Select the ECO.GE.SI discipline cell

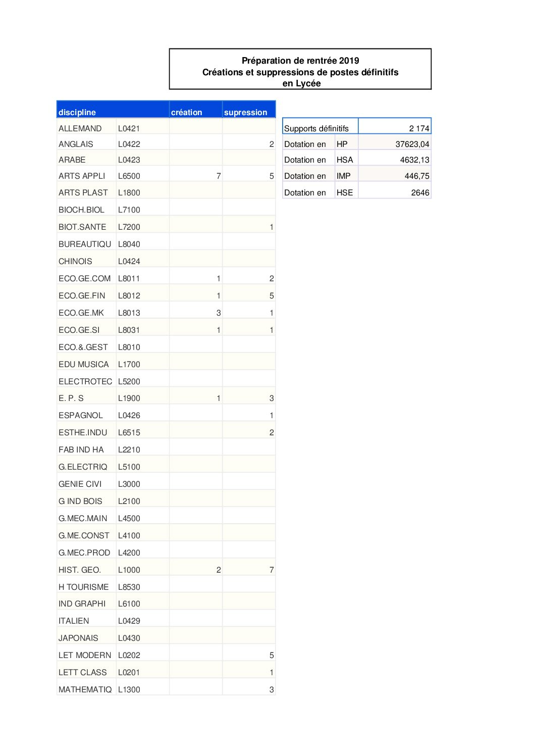[x=86, y=328]
